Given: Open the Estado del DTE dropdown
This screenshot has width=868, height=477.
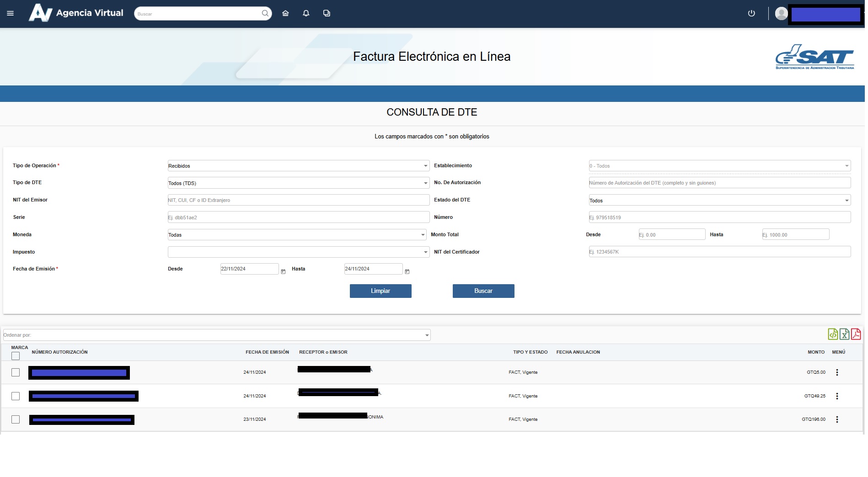Looking at the screenshot, I should [x=719, y=201].
